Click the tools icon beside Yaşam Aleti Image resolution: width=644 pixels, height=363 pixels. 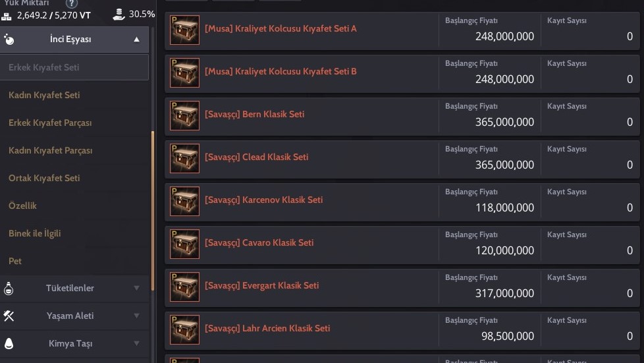(9, 316)
